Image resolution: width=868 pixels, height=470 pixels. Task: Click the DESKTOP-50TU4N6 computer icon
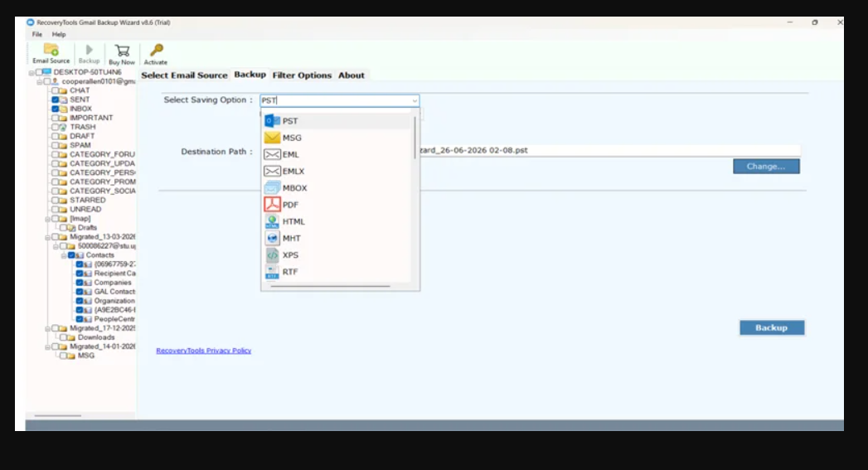47,72
